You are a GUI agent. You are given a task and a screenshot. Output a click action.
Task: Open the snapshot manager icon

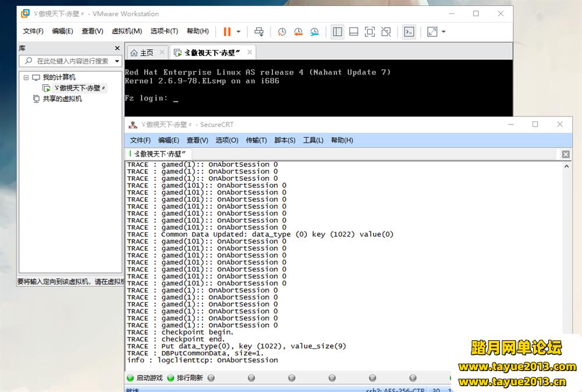(314, 31)
